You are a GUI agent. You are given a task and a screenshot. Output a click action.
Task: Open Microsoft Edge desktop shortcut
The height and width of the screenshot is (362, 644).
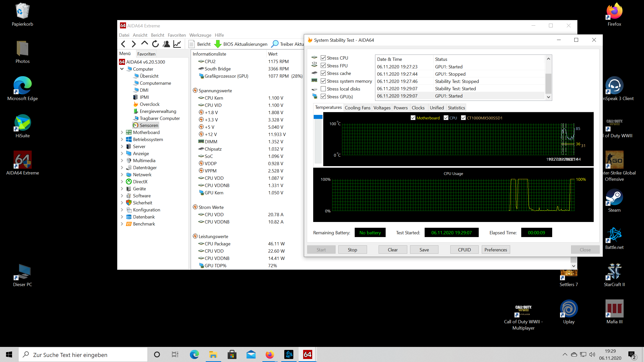coord(23,88)
